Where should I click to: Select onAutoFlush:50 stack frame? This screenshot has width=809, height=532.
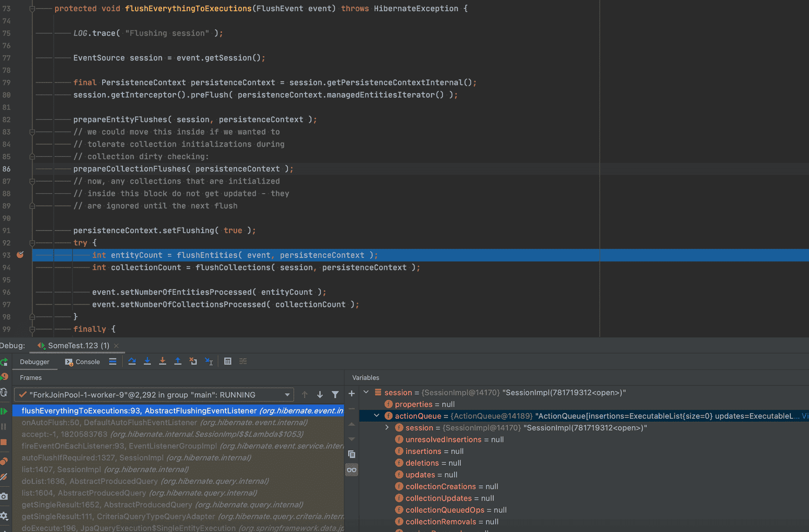coord(178,422)
